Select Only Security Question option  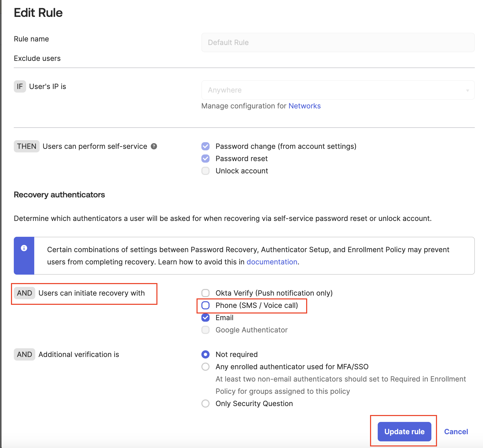point(205,404)
